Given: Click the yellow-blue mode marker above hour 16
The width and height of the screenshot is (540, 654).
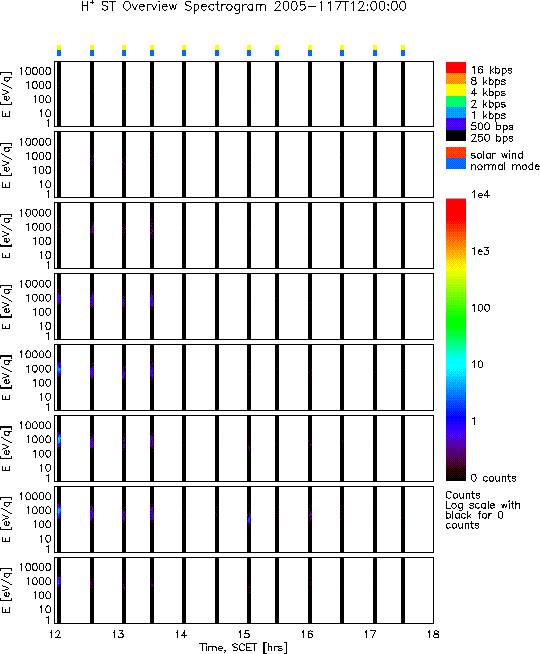Looking at the screenshot, I should [x=310, y=50].
